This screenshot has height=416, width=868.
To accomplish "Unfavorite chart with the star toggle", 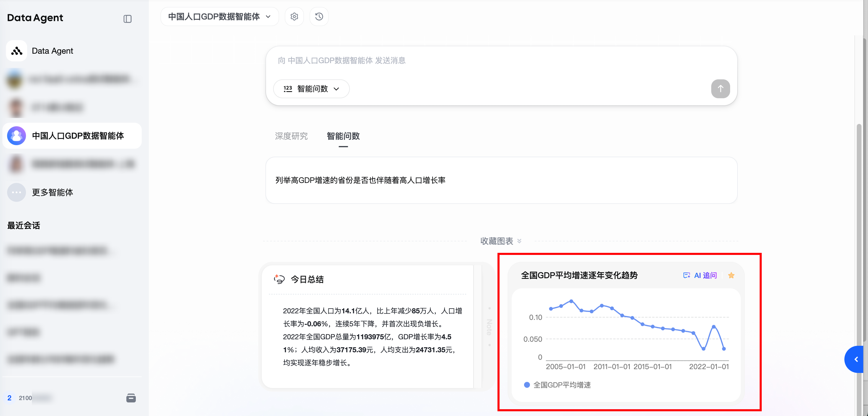I will (x=731, y=275).
